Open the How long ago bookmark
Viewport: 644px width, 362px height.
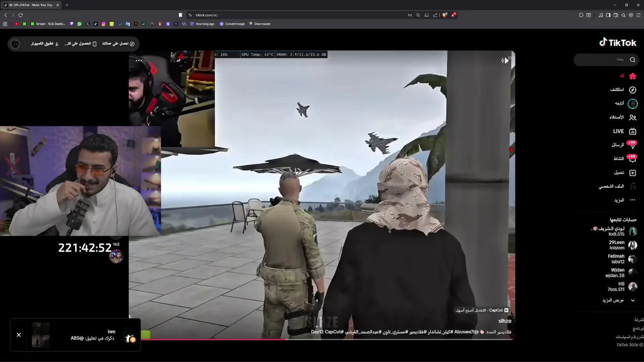[x=202, y=24]
